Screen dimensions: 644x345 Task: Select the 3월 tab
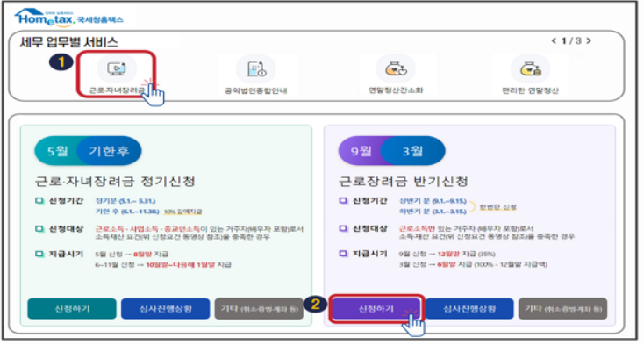412,151
